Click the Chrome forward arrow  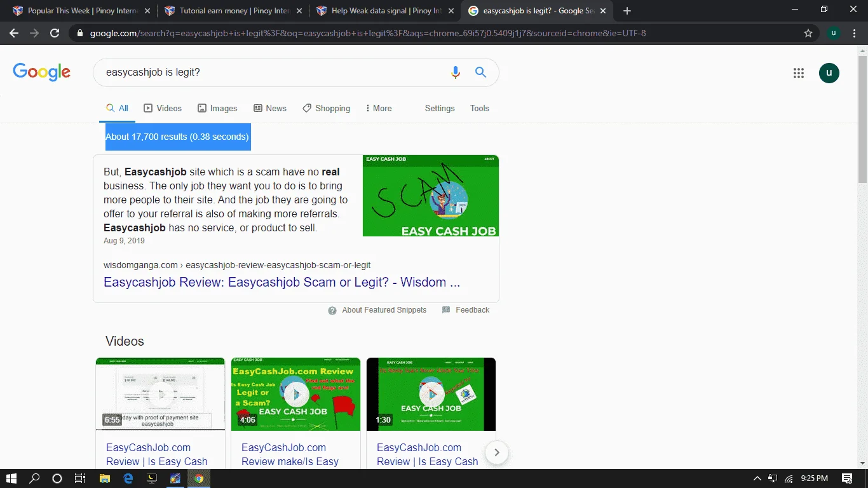(x=34, y=33)
